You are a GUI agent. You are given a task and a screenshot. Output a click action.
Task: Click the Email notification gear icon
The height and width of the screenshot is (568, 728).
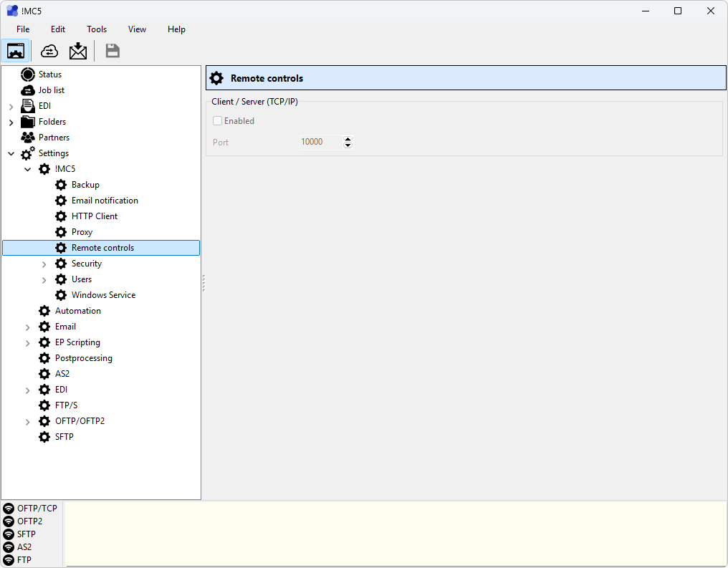[61, 201]
